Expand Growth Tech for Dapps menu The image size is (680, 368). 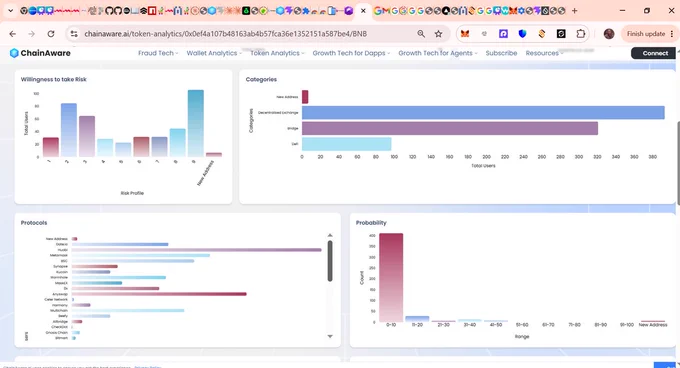(x=351, y=53)
